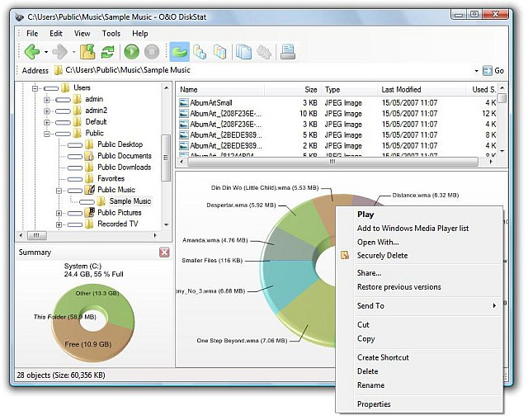Expand the Public Pictures node
This screenshot has width=528, height=420.
[59, 213]
